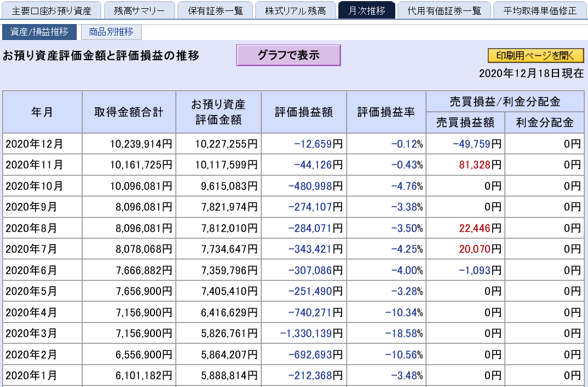This screenshot has height=387, width=588.
Task: Click the 評価損益率 column header
Action: pyautogui.click(x=386, y=112)
